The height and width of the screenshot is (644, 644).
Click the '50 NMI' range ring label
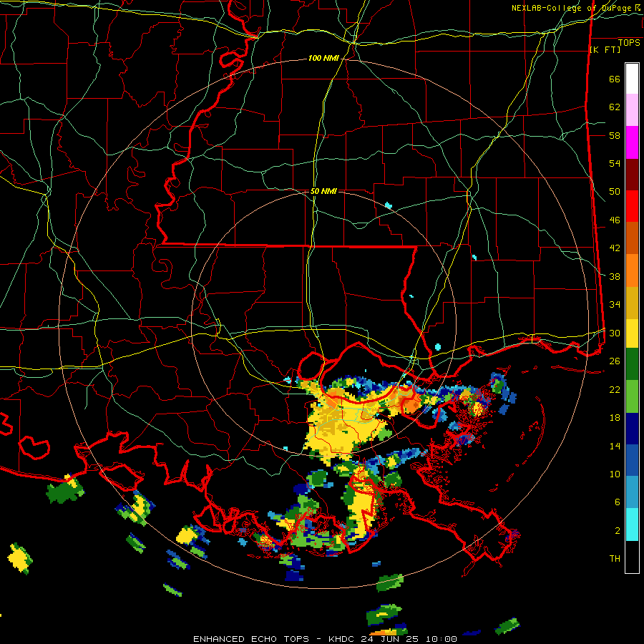(323, 191)
